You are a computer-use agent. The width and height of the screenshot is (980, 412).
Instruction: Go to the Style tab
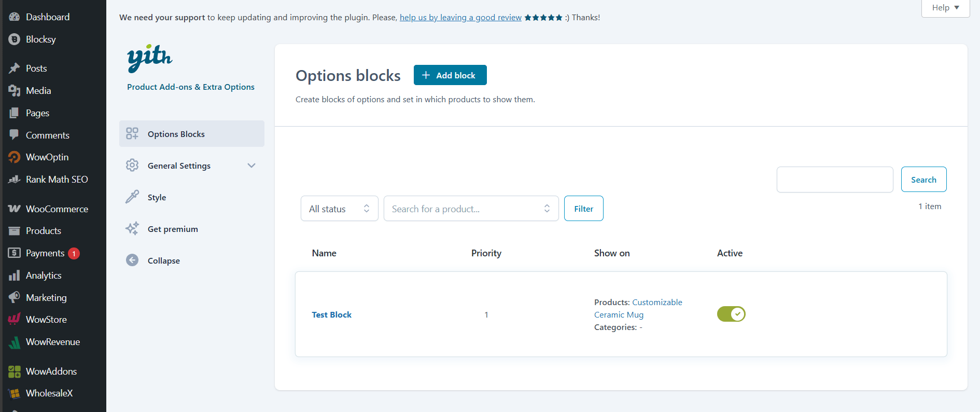coord(192,197)
